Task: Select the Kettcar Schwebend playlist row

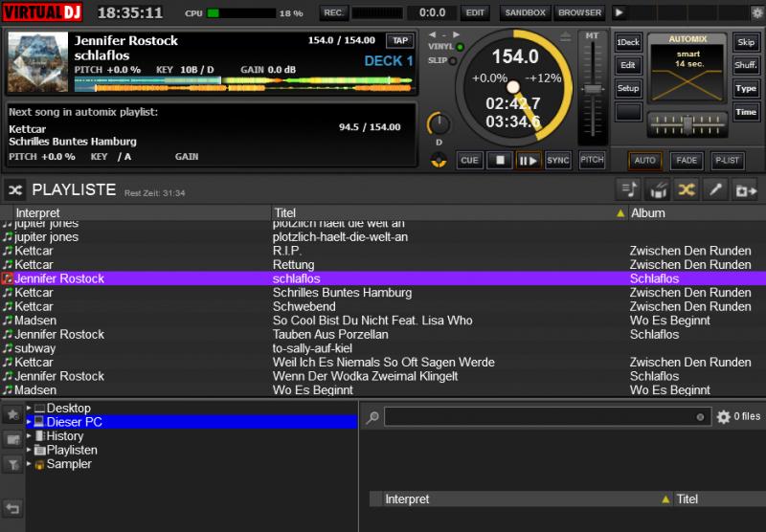Action: pyautogui.click(x=383, y=306)
